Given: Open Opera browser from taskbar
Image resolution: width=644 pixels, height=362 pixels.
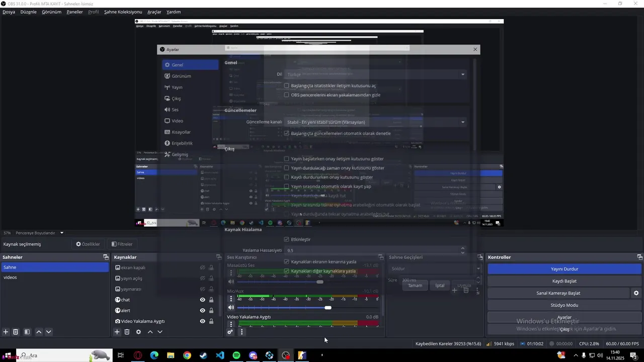Looking at the screenshot, I should point(137,355).
